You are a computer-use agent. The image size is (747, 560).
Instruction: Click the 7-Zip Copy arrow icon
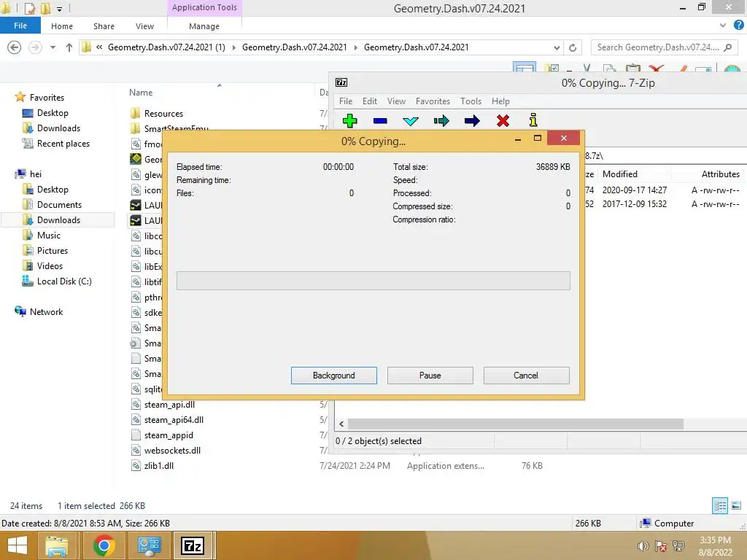point(441,121)
